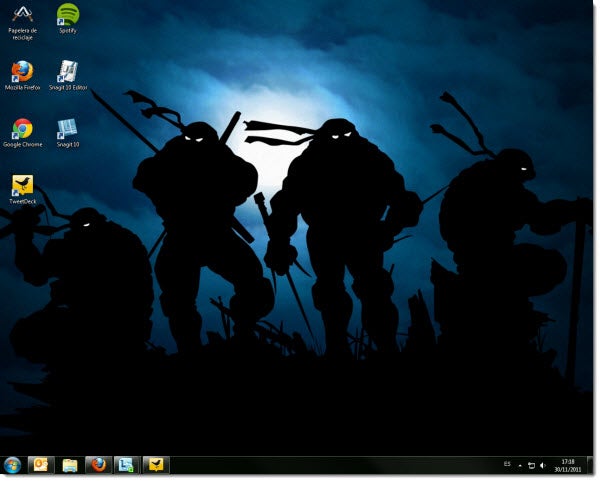This screenshot has height=481, width=600.
Task: Open the clock showing 17:18
Action: pos(568,466)
